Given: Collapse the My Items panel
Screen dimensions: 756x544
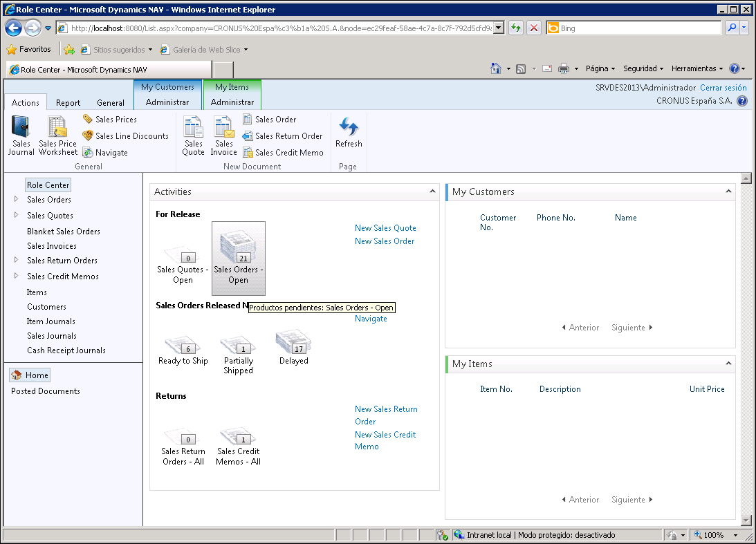Looking at the screenshot, I should pos(728,364).
